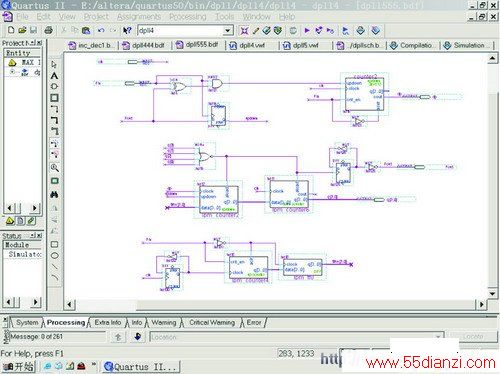Click the horizontal scrollbar under the schematic
This screenshot has height=374, width=500.
point(276,304)
